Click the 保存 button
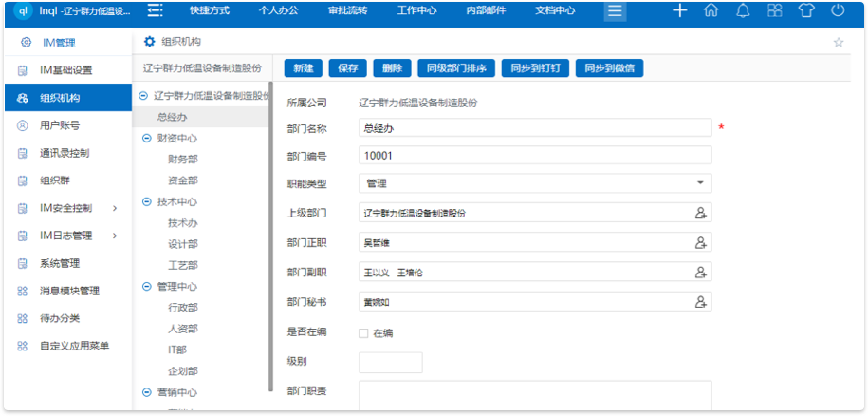The height and width of the screenshot is (416, 868). click(347, 68)
